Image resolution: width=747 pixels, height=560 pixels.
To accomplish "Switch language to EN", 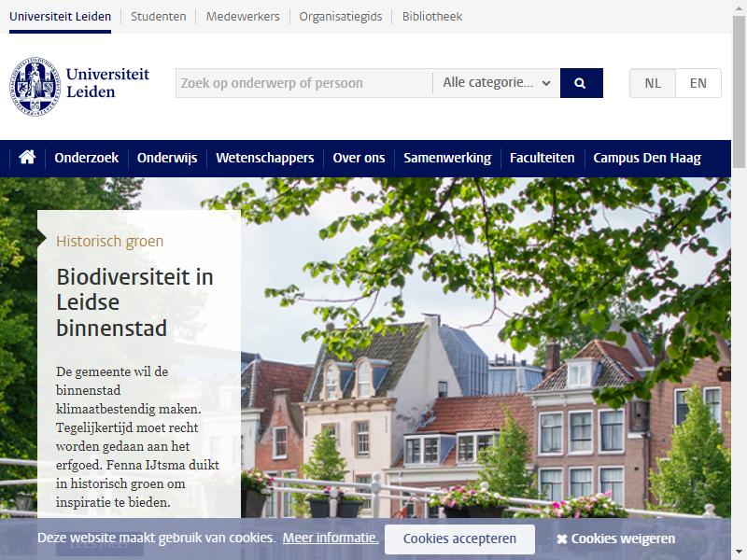I will (698, 83).
